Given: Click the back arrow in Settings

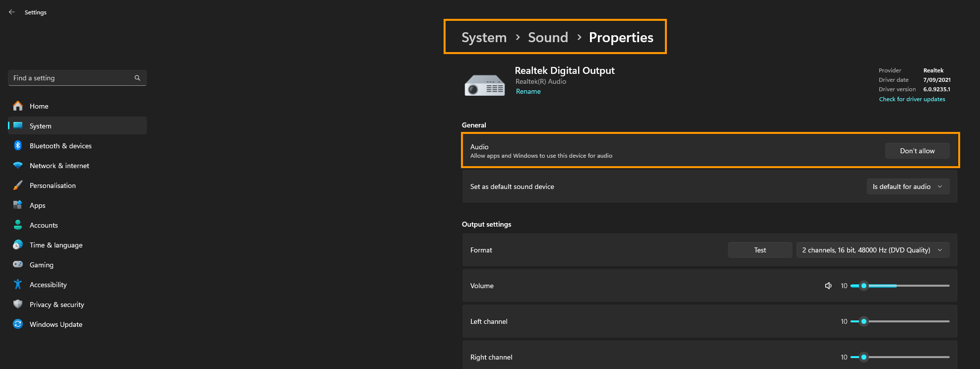Looking at the screenshot, I should point(12,12).
